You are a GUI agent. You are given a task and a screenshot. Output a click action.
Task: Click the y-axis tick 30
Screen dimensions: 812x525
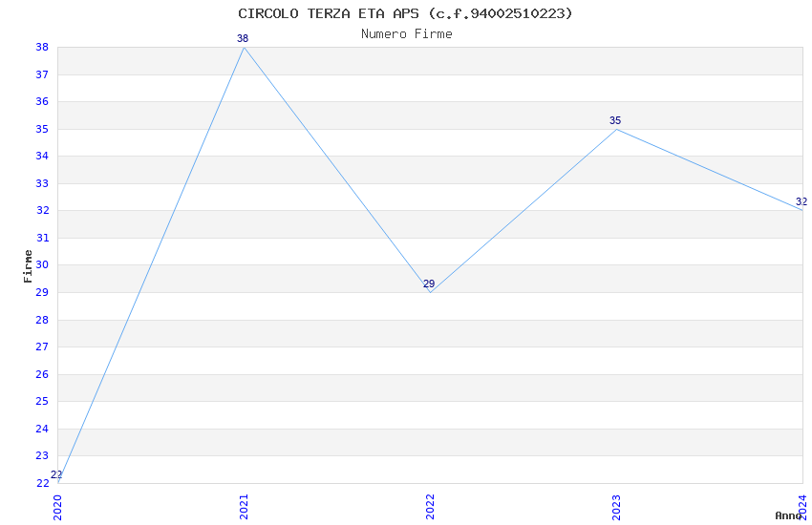point(42,264)
